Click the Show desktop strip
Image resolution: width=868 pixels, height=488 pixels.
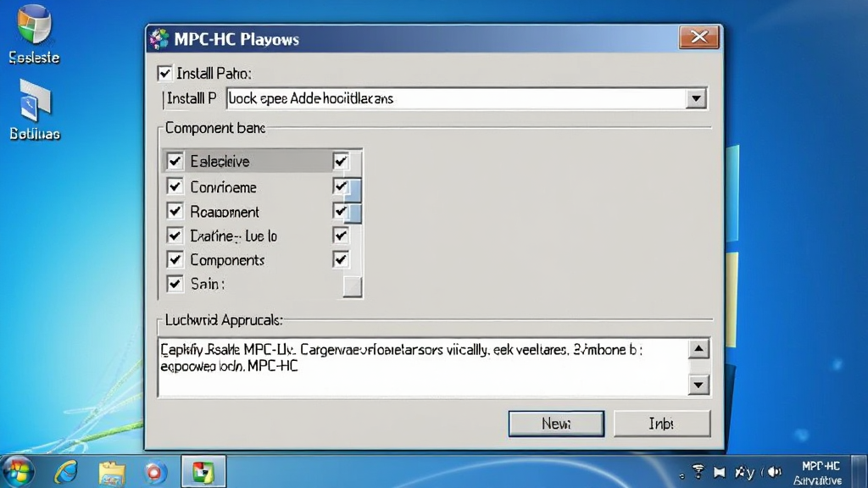[x=860, y=472]
